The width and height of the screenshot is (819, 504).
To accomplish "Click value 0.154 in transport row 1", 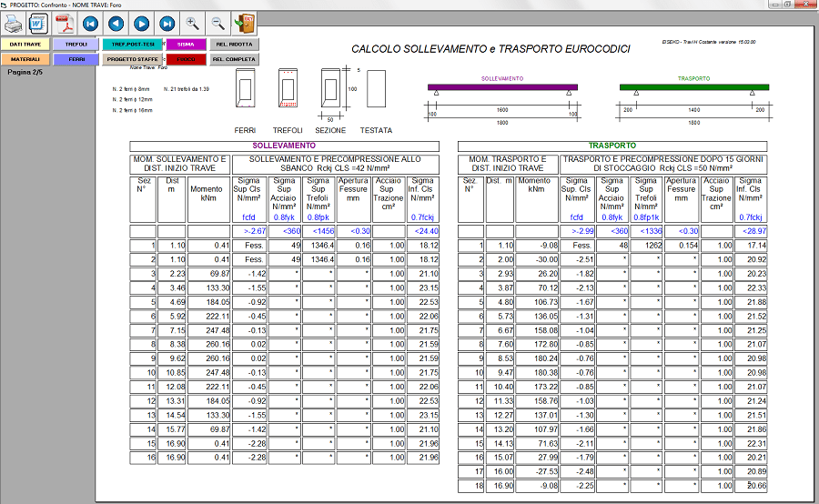I will pos(689,245).
